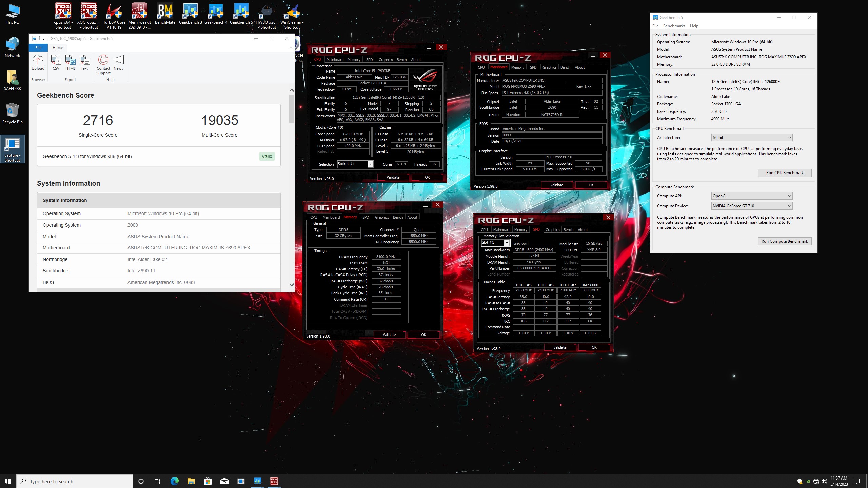
Task: Export results as HTML
Action: (70, 63)
